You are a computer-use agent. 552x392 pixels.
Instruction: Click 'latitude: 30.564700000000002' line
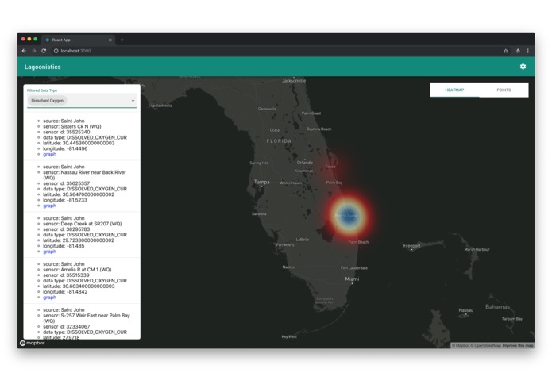tap(79, 194)
